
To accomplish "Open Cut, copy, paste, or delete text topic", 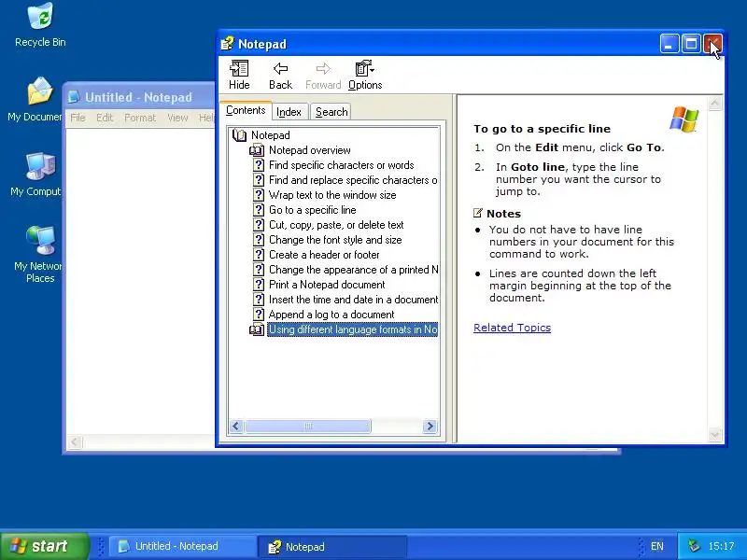I will (x=336, y=225).
